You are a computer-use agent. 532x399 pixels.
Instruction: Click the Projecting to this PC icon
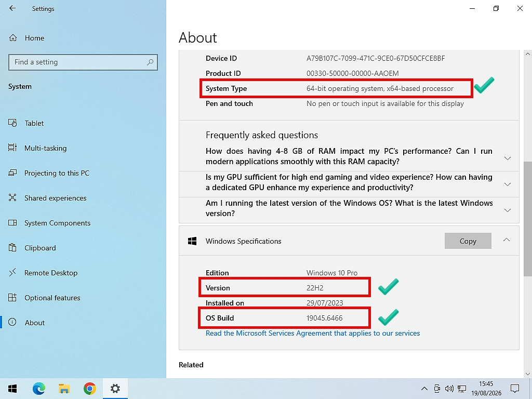pos(12,172)
